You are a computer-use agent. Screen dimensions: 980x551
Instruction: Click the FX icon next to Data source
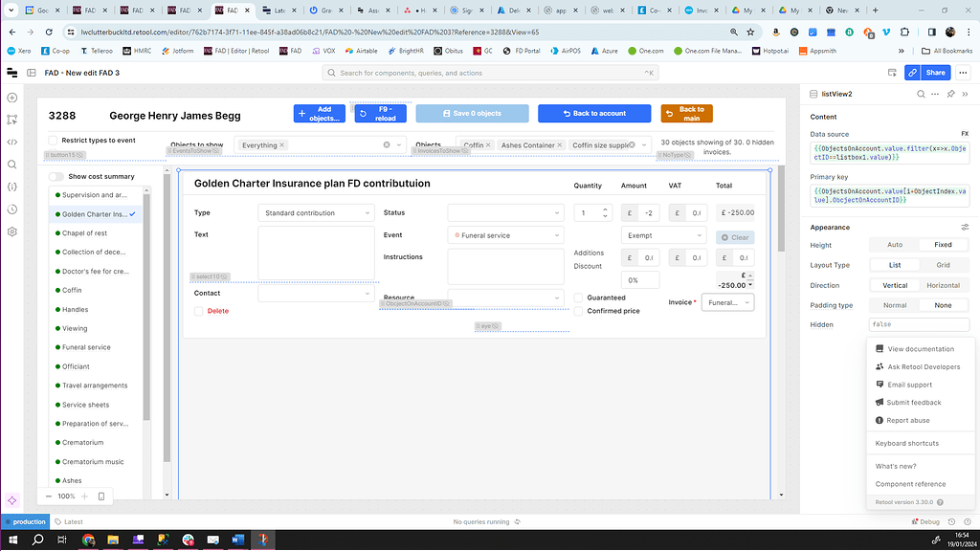click(x=966, y=133)
